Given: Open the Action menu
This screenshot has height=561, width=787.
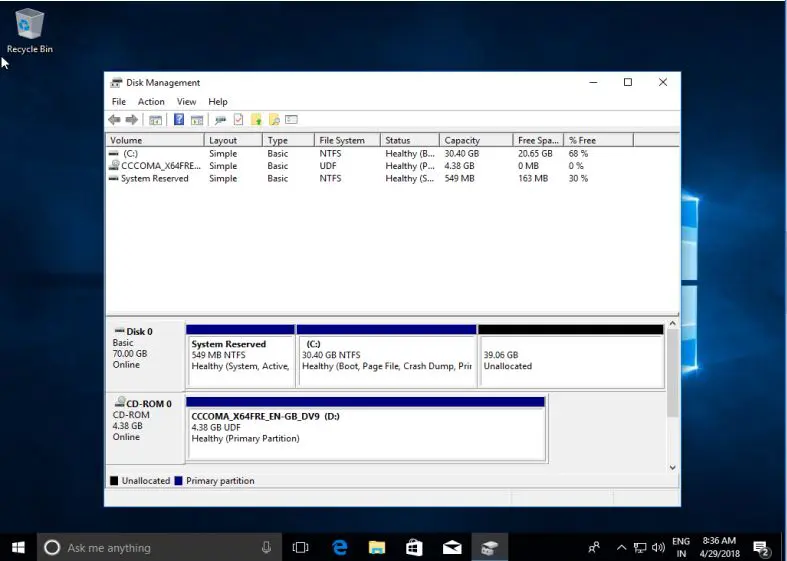Looking at the screenshot, I should 151,102.
